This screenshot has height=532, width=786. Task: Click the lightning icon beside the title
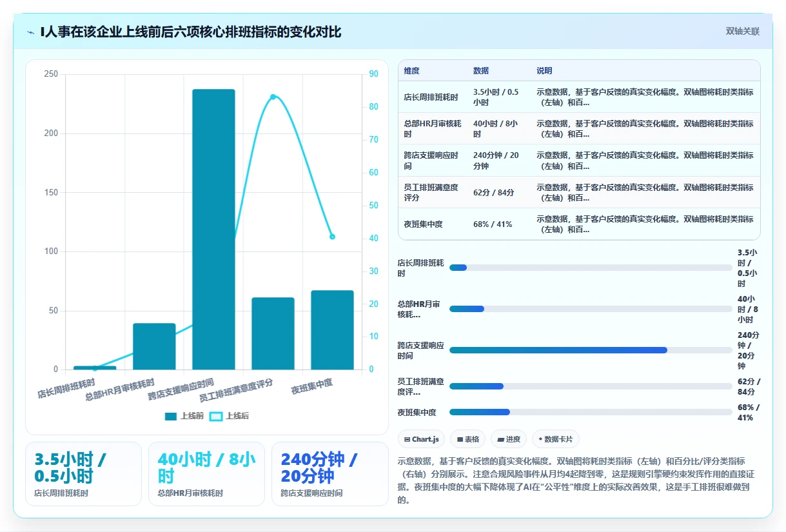pos(31,32)
